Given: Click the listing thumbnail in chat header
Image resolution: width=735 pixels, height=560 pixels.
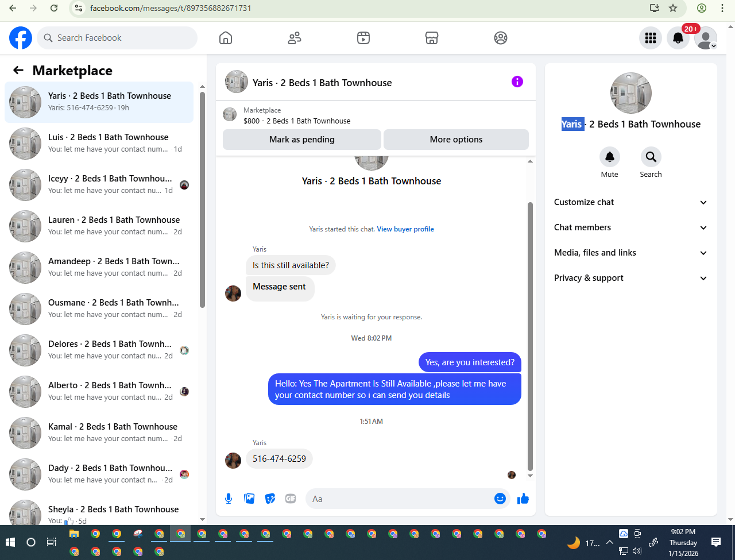Looking at the screenshot, I should [237, 82].
